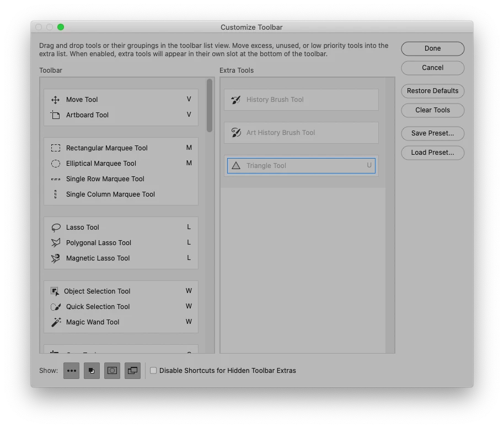Click the M shortcut beside Elliptical Marquee Tool
The width and height of the screenshot is (504, 428).
click(x=189, y=163)
